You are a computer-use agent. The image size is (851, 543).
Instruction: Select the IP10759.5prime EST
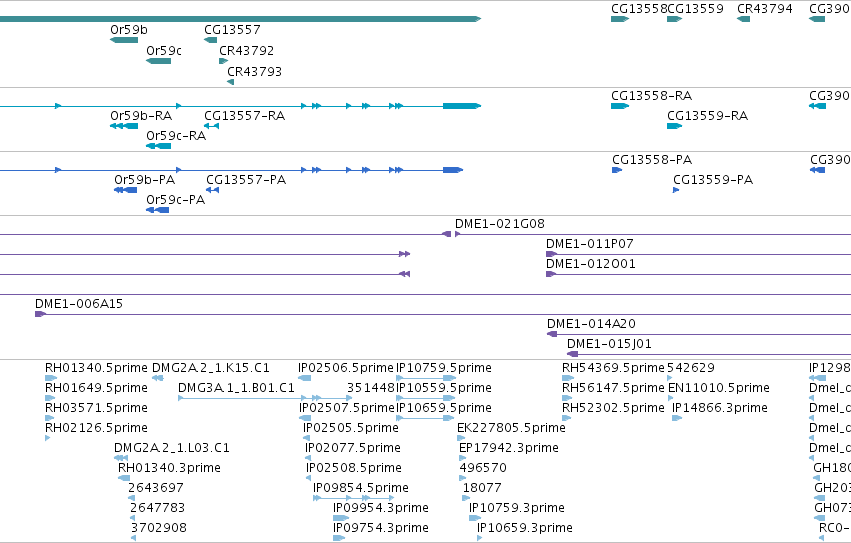426,378
